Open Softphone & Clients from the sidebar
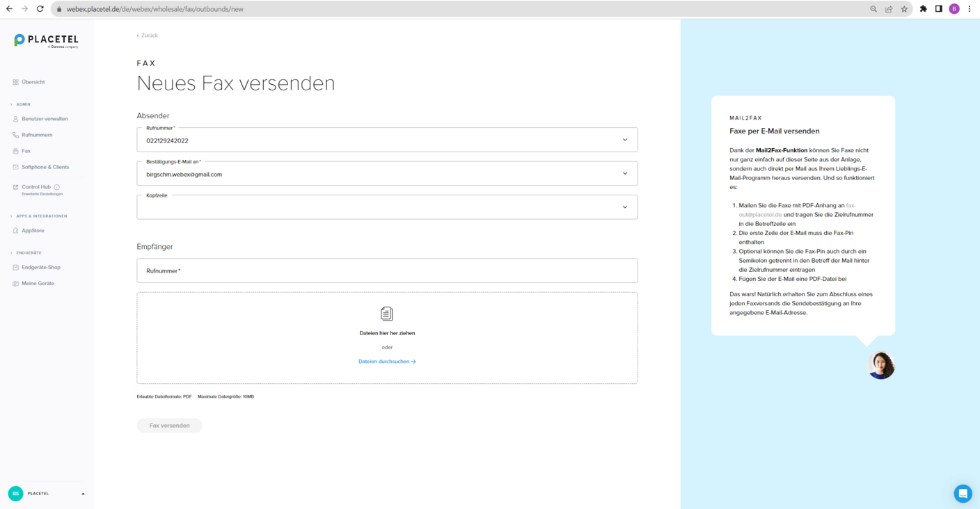The width and height of the screenshot is (980, 509). click(15, 166)
